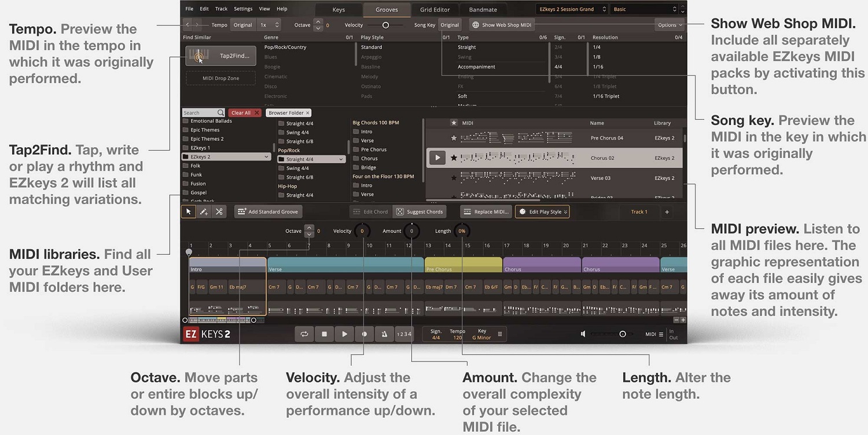Click the record button in transport
868x435 pixels.
pyautogui.click(x=364, y=334)
